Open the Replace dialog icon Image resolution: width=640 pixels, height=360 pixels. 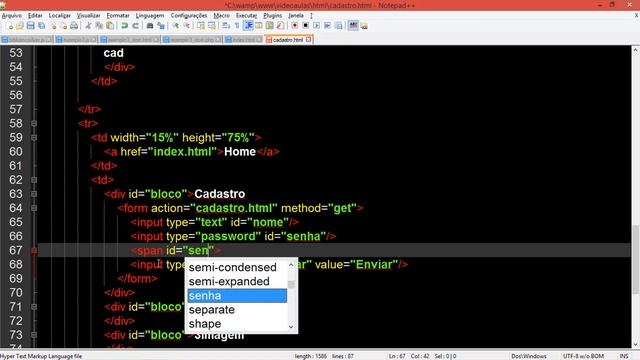click(x=161, y=26)
